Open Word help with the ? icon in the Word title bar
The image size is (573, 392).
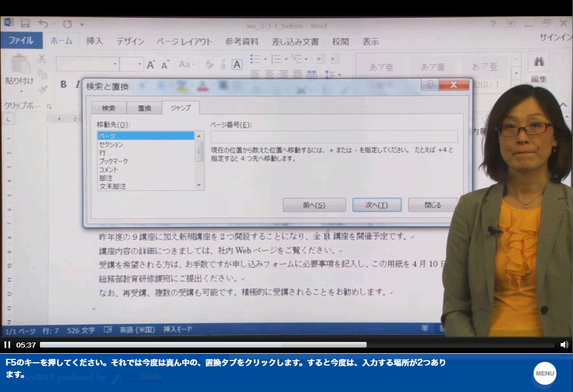click(x=493, y=25)
